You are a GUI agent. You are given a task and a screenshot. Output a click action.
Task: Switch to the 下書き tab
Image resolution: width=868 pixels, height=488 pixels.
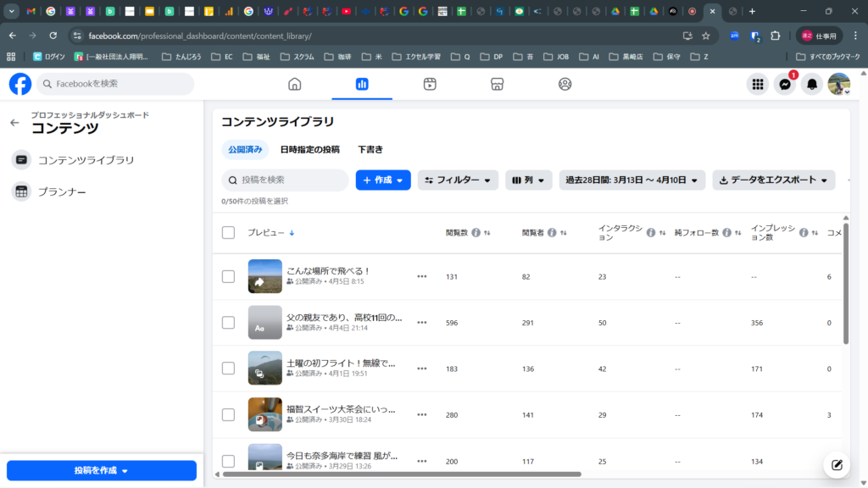(370, 149)
